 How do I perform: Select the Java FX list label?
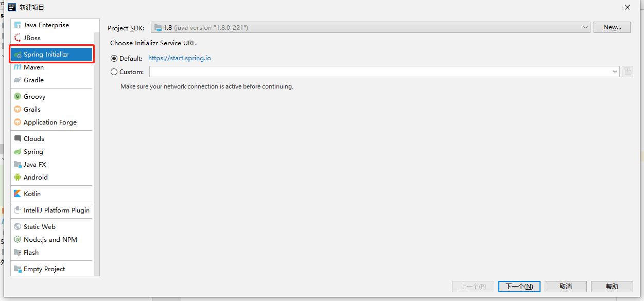click(34, 164)
